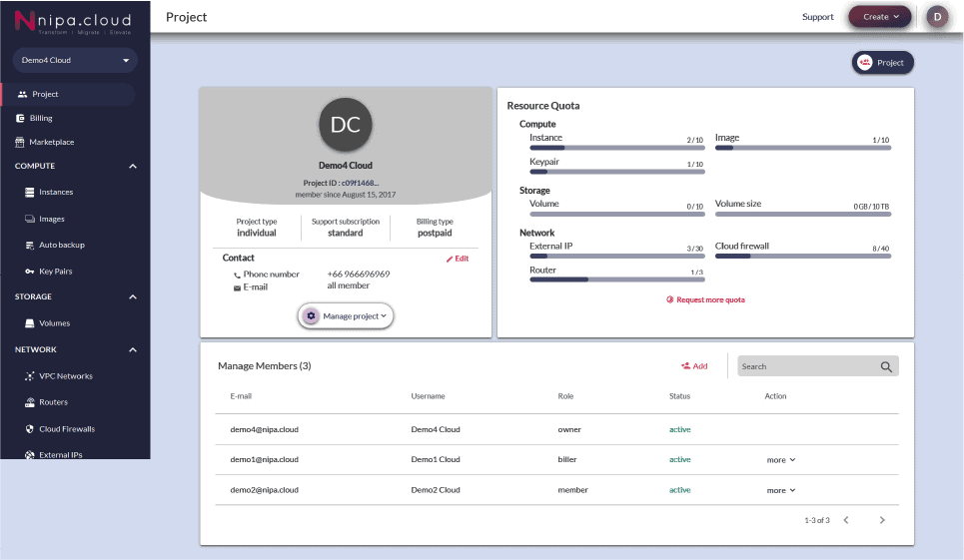This screenshot has width=964, height=560.
Task: Open Instances page
Action: pos(56,193)
